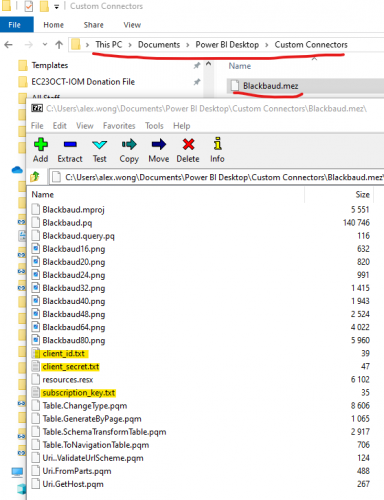The width and height of the screenshot is (384, 500).
Task: Open the 7-Zip Edit menu
Action: pos(60,126)
